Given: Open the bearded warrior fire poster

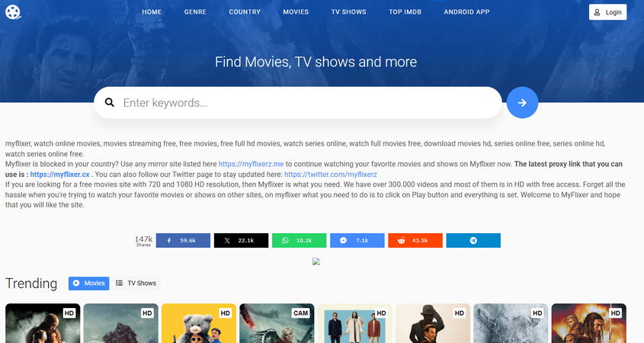Looking at the screenshot, I should point(589,323).
